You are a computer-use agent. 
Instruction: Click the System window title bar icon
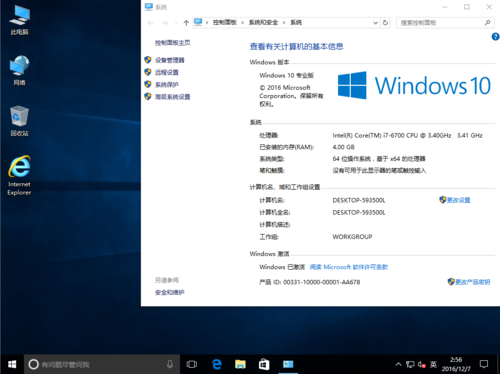[149, 7]
